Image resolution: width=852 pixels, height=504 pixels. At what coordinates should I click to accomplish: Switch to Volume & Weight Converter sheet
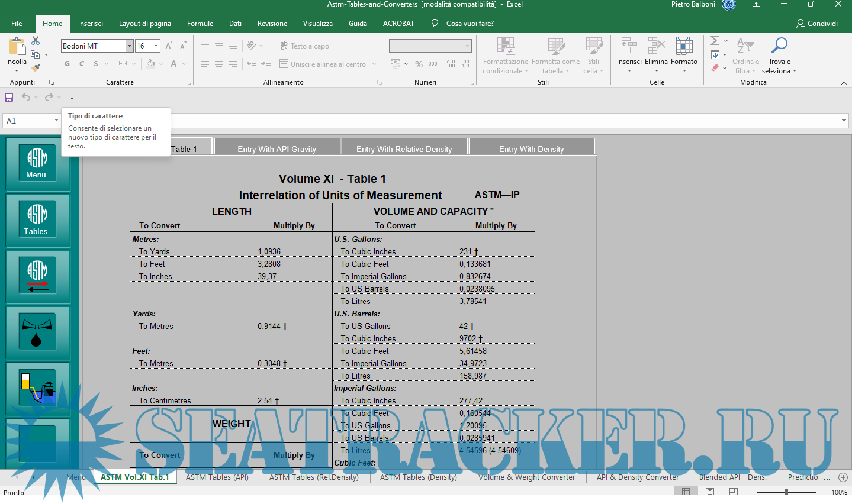click(x=526, y=477)
